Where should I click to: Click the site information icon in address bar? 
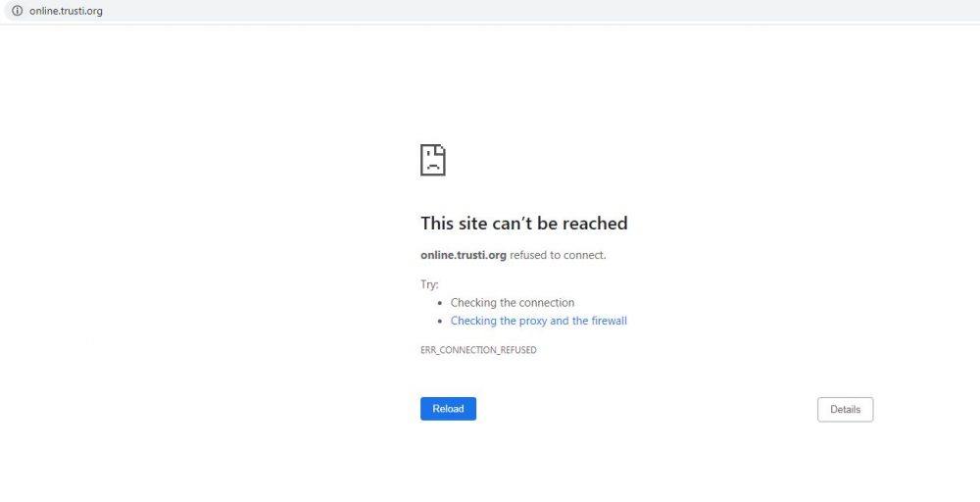click(x=17, y=11)
